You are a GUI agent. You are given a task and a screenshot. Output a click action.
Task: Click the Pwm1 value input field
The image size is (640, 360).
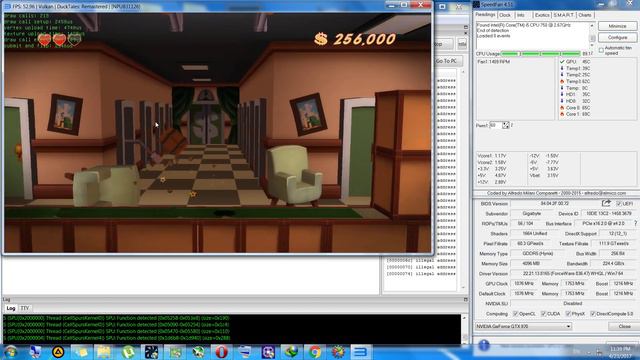tap(496, 125)
